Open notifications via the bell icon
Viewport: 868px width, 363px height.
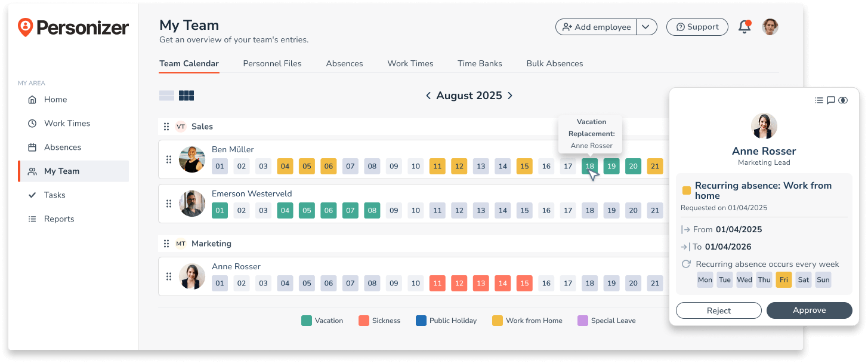coord(744,26)
